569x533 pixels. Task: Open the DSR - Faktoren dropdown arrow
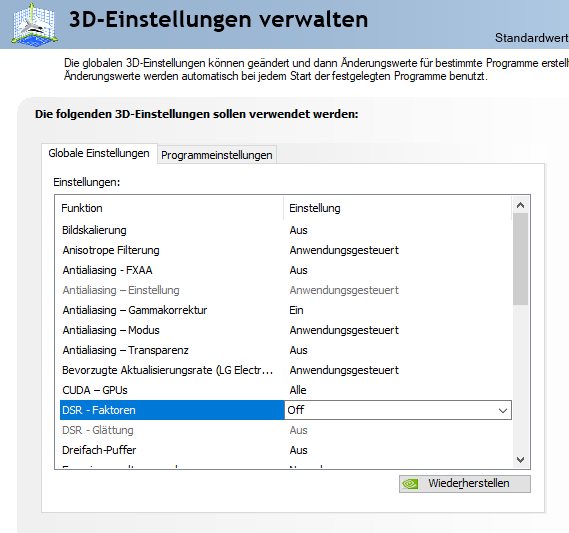[503, 410]
